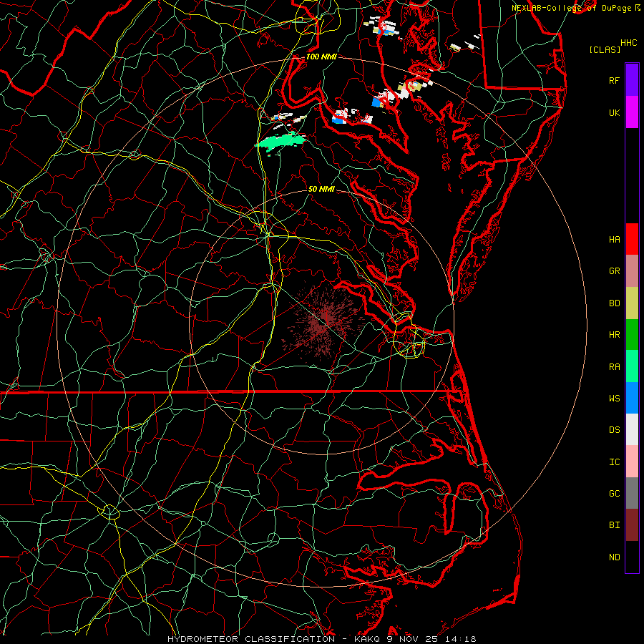Select the gray GC legend swatch
Viewport: 644px width, 644px height.
point(632,493)
